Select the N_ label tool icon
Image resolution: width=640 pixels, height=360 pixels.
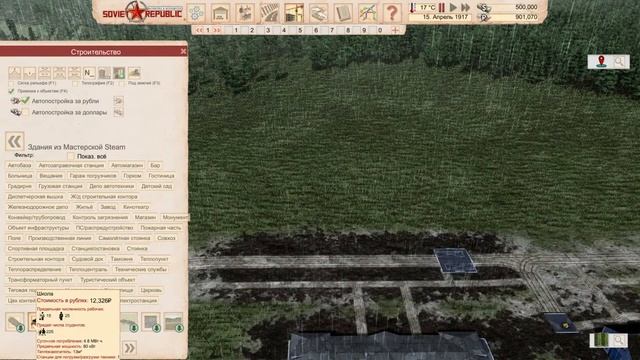(89, 73)
